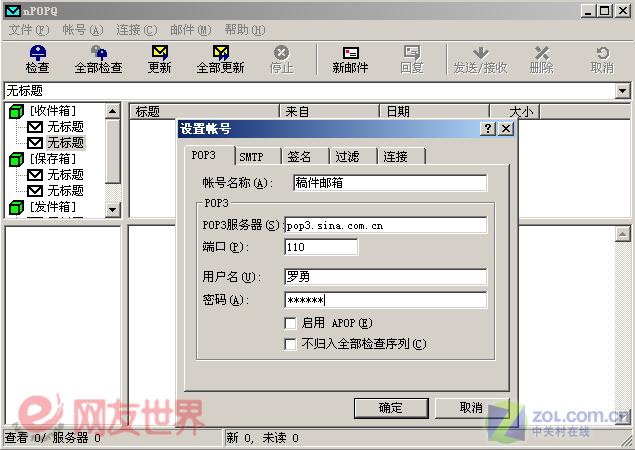Close the 设置帐号 dialog with X
This screenshot has width=635, height=450.
506,129
